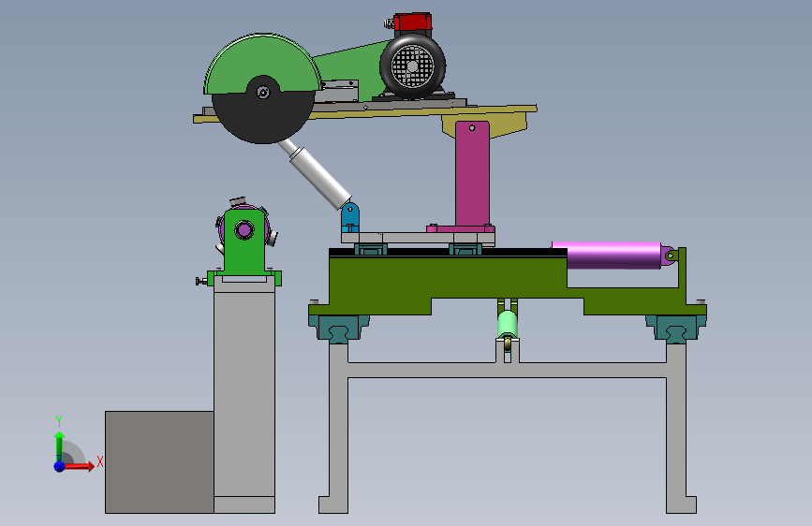812x526 pixels.
Task: Click the "Y" axis label
Action: point(59,421)
